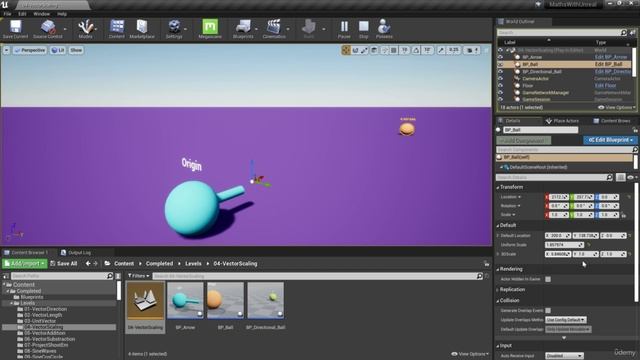The height and width of the screenshot is (360, 640).
Task: Click the Settings gear toolbar icon
Action: [174, 27]
